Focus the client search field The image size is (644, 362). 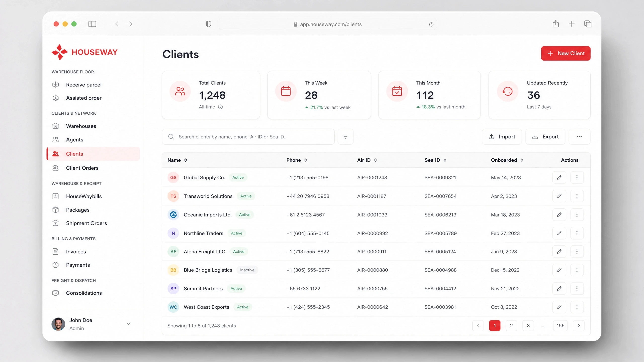click(x=248, y=137)
